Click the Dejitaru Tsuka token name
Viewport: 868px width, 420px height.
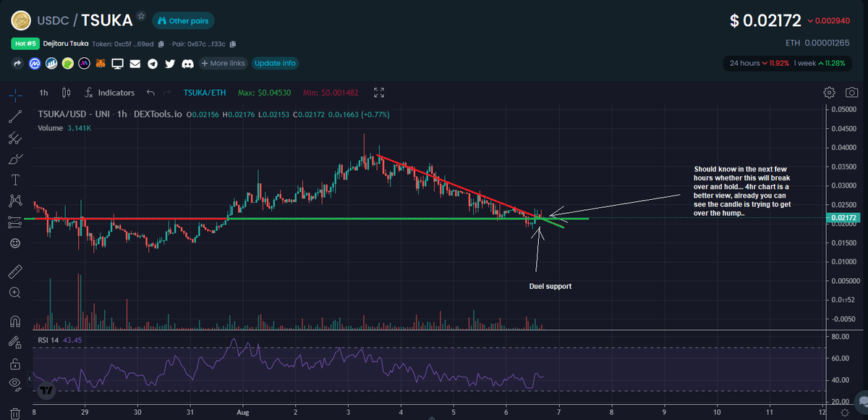pos(66,43)
